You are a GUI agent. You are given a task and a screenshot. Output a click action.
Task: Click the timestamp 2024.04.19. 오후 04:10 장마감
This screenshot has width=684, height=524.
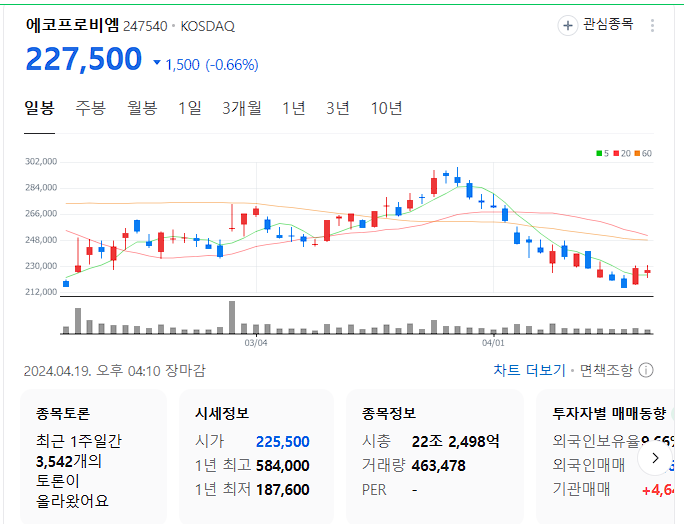click(115, 371)
